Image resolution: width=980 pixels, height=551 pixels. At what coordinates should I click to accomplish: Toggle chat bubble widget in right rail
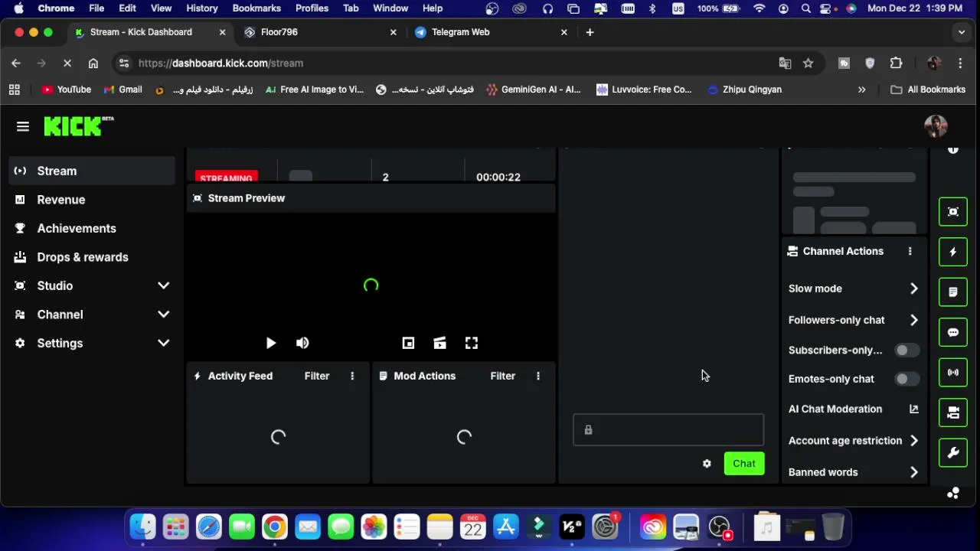953,332
